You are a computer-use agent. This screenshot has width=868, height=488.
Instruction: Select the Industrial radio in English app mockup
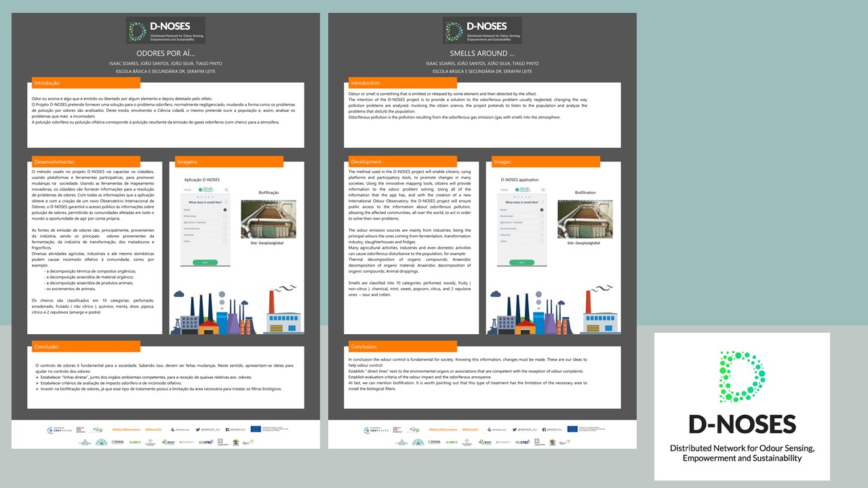(542, 235)
